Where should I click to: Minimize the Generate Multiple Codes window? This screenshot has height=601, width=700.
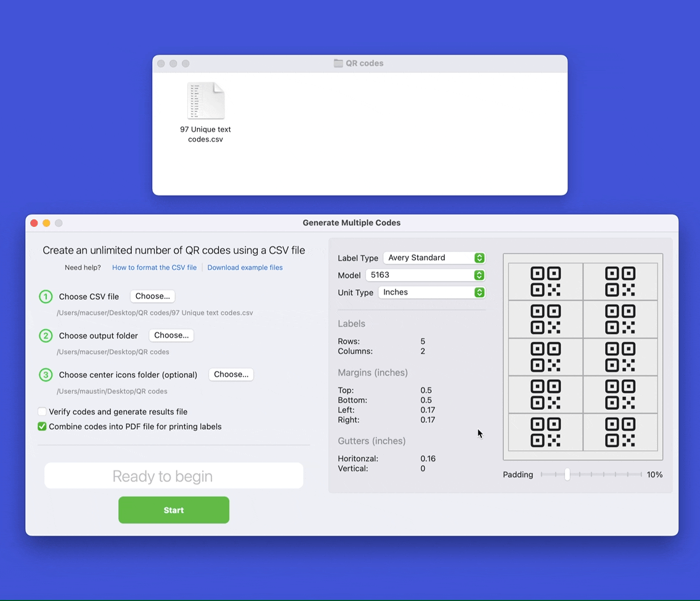(46, 223)
